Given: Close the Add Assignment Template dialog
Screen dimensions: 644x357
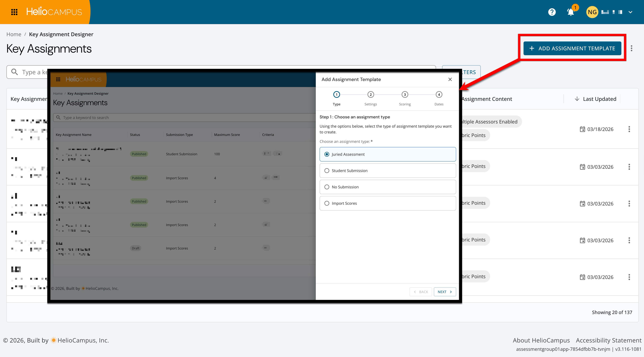Looking at the screenshot, I should [x=450, y=79].
